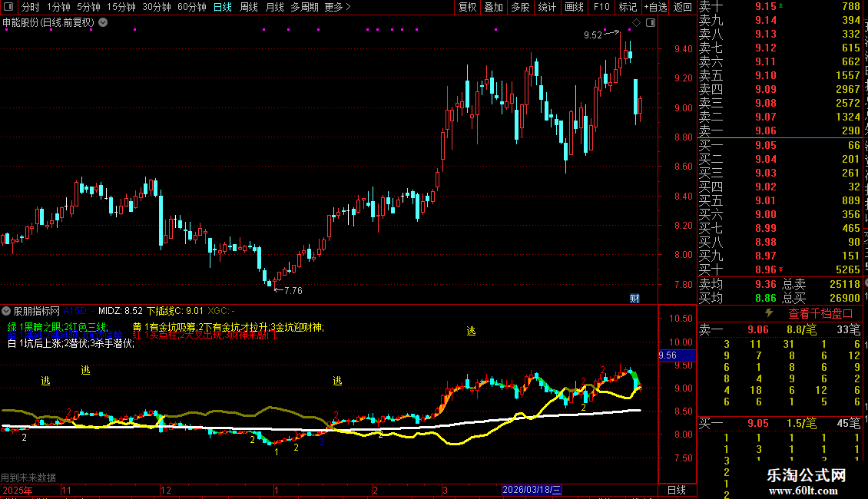Click the 买三 9.03 order row
The image size is (868, 499).
[x=780, y=173]
